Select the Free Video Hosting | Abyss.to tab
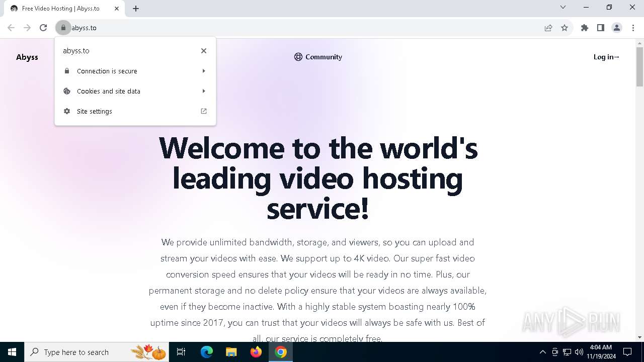Viewport: 644px width, 362px height. pos(64,9)
